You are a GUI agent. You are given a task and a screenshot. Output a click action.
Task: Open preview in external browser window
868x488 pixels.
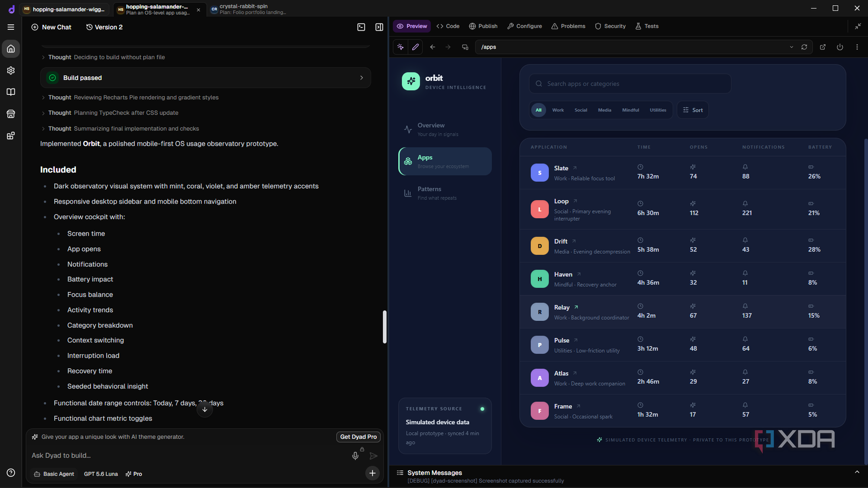tap(823, 47)
